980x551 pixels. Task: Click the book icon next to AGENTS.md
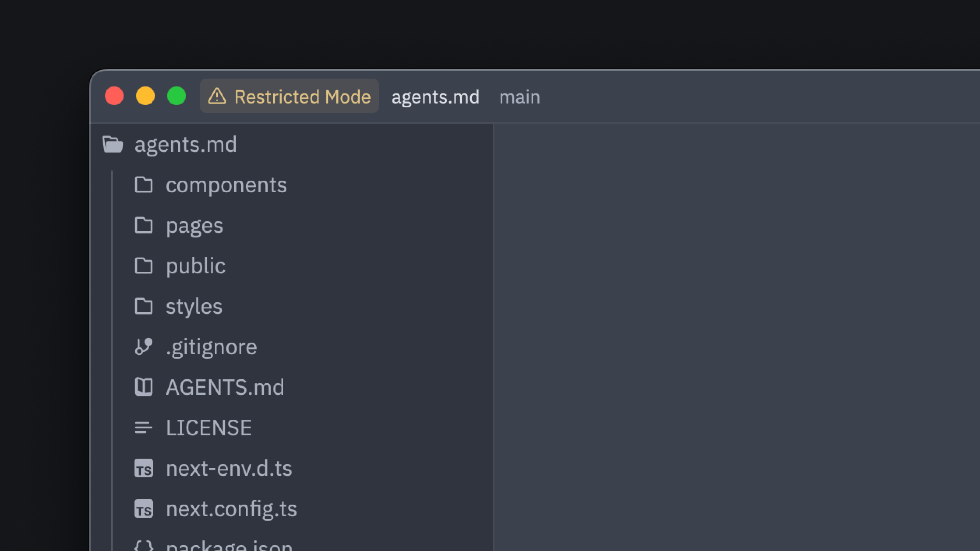click(144, 387)
